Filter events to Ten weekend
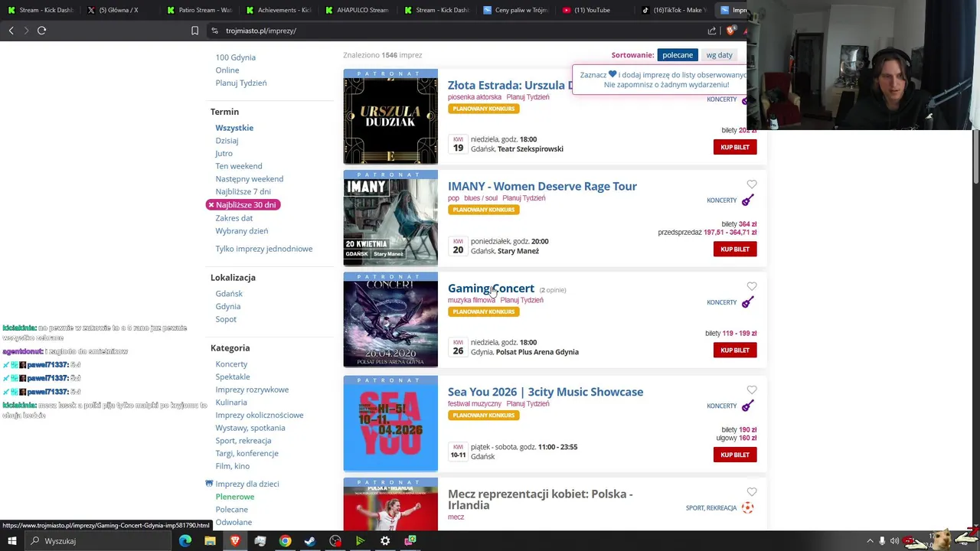This screenshot has height=551, width=980. (x=239, y=166)
